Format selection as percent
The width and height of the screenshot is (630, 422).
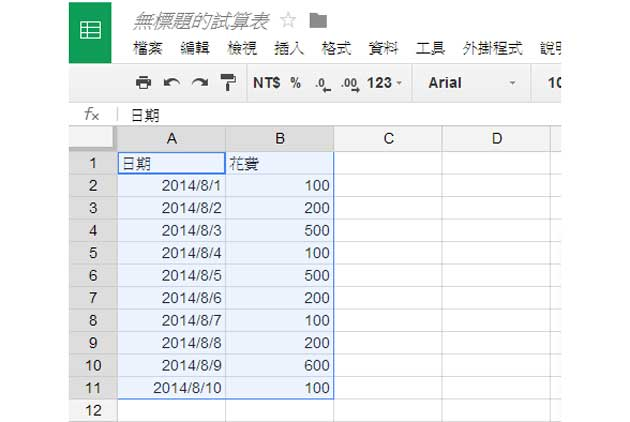pyautogui.click(x=296, y=83)
